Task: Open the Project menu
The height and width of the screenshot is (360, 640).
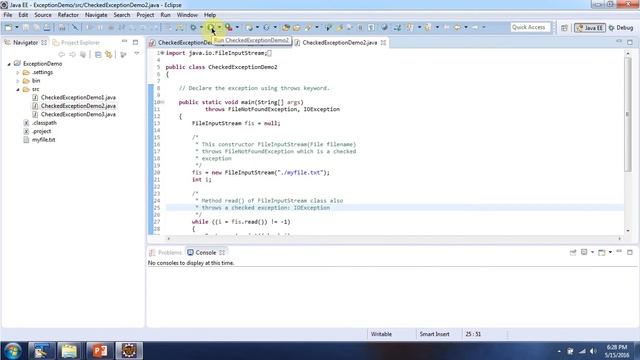Action: (145, 15)
